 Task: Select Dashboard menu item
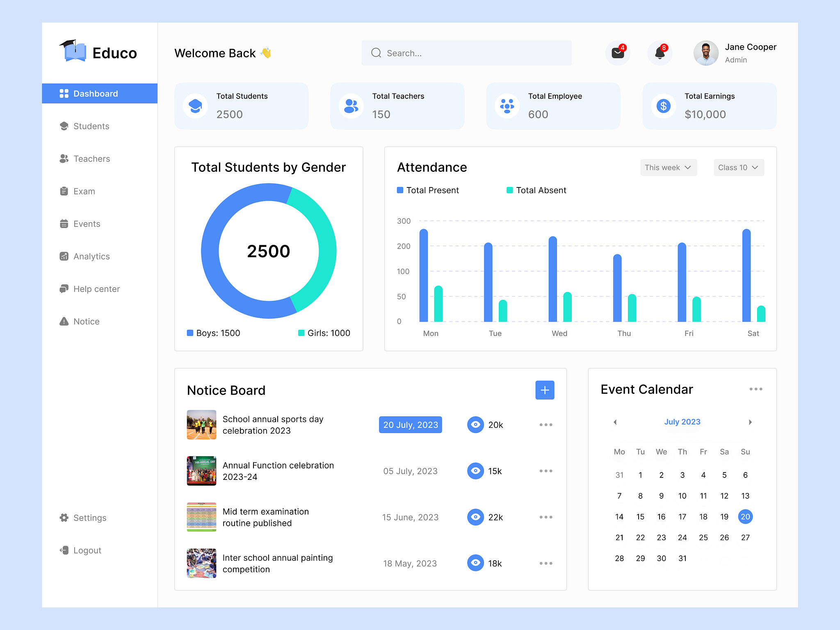click(x=99, y=93)
